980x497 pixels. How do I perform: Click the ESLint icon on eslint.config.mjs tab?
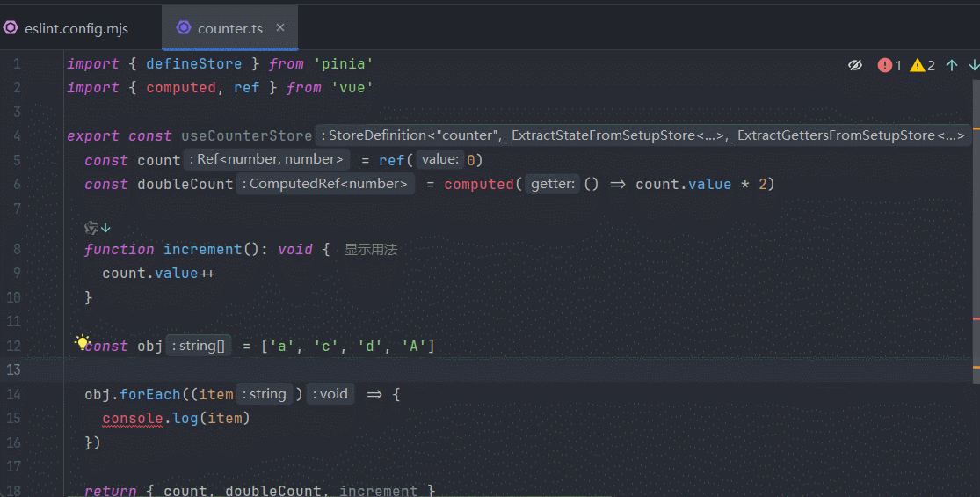(x=11, y=27)
